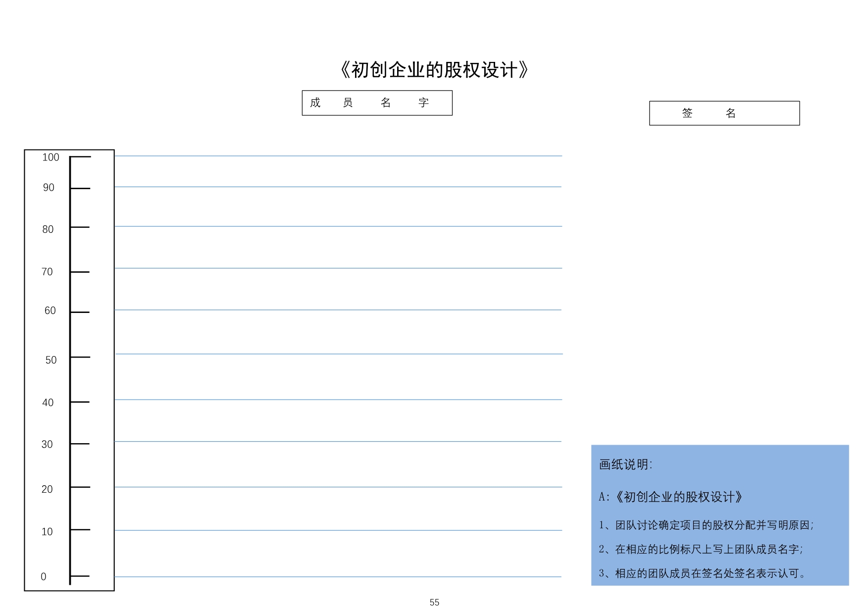868x614 pixels.
Task: Click the scale label 60
Action: tap(50, 310)
